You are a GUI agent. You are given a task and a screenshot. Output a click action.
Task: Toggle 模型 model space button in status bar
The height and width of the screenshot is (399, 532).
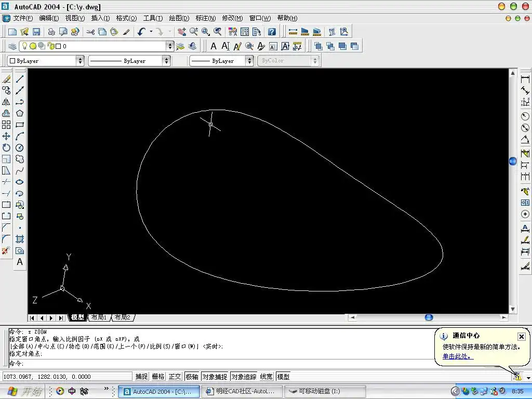[283, 377]
